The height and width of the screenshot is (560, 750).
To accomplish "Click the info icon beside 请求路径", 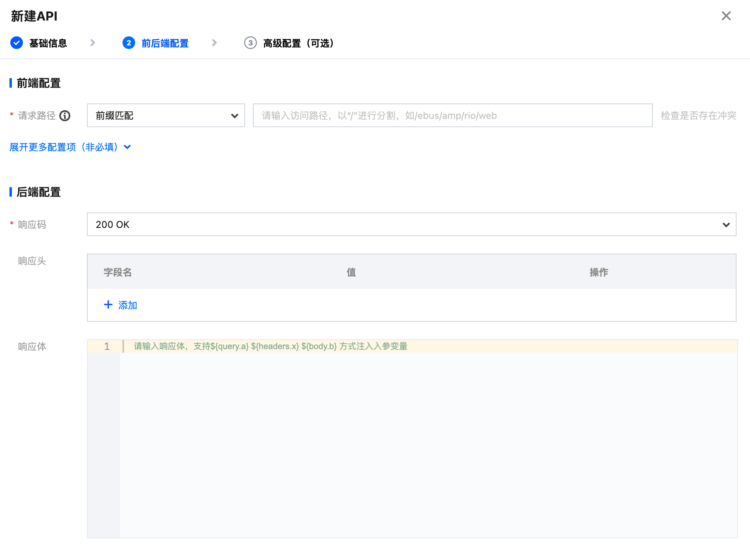I will (65, 116).
